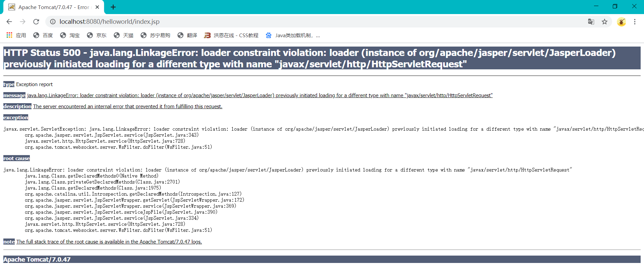Click the Class.java:2701 trace line
Screen dimensions: 644x272
(x=102, y=182)
